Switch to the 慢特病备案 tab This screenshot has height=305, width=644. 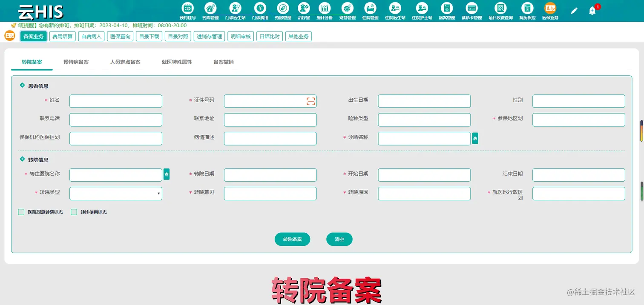77,61
